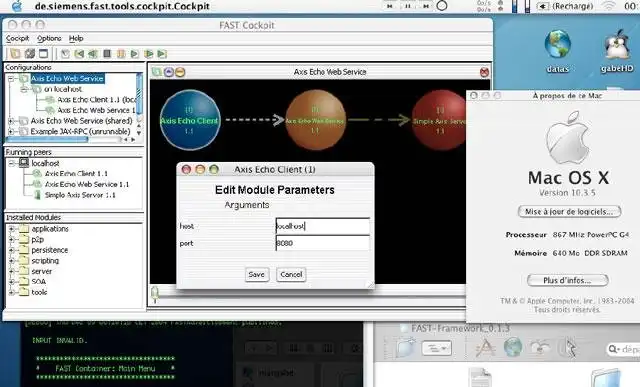Cancel the Edit Module Parameters dialog
This screenshot has width=640, height=387.
point(291,275)
